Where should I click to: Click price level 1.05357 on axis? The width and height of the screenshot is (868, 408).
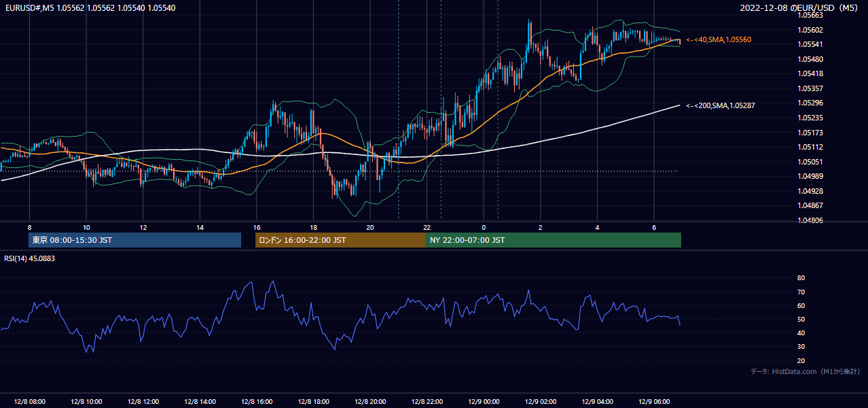tap(809, 88)
